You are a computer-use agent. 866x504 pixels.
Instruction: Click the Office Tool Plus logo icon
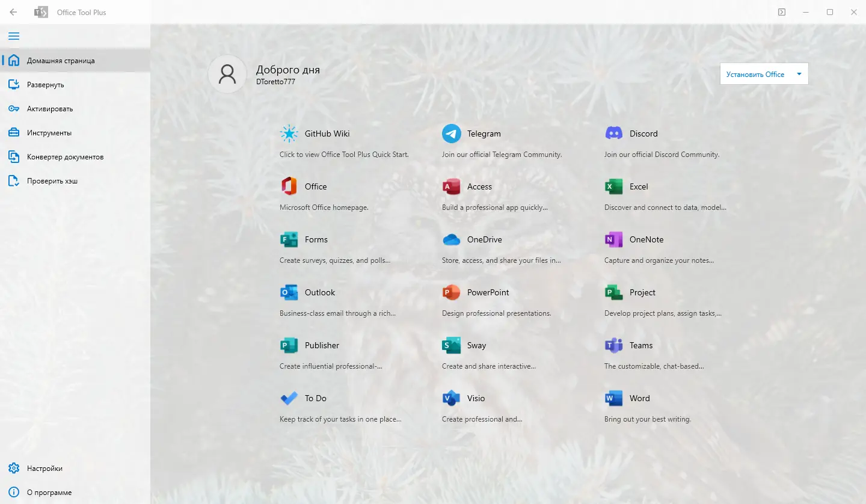tap(41, 12)
